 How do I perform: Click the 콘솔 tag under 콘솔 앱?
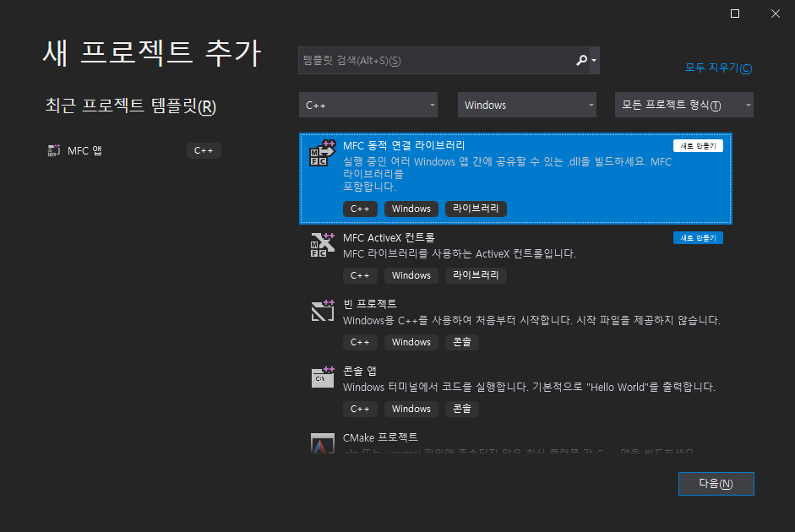462,409
